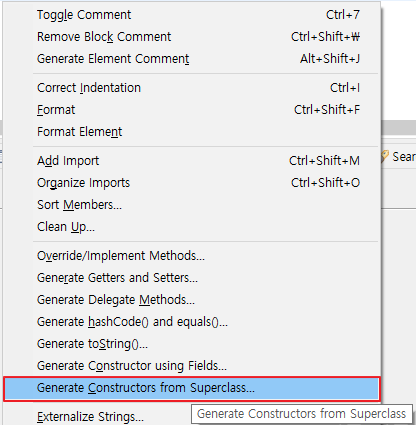The image size is (416, 425).
Task: Choose Organize Imports
Action: tap(192, 183)
